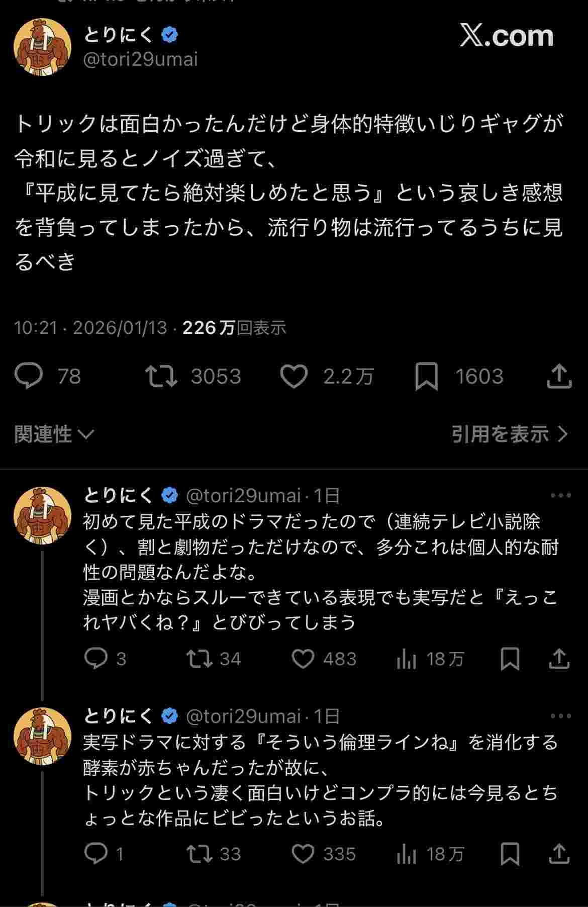Open more options on first reply
Screen dimensions: 588x907
(x=560, y=496)
